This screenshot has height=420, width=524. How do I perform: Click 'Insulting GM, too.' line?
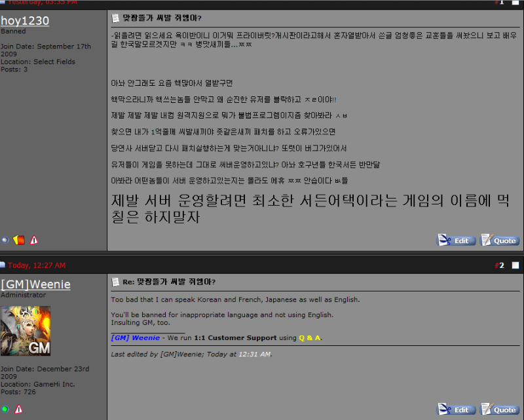pos(140,322)
